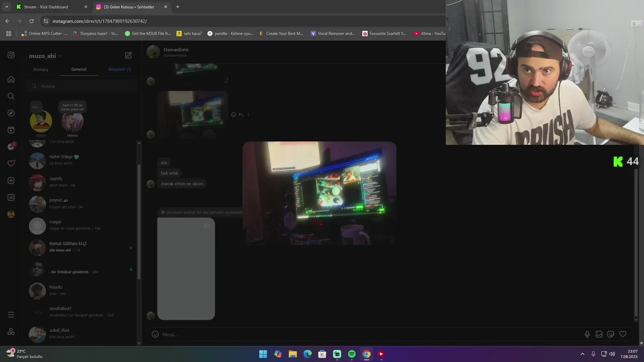The image size is (644, 362).
Task: Open the muzo_abi account switcher dropdown
Action: [x=45, y=56]
